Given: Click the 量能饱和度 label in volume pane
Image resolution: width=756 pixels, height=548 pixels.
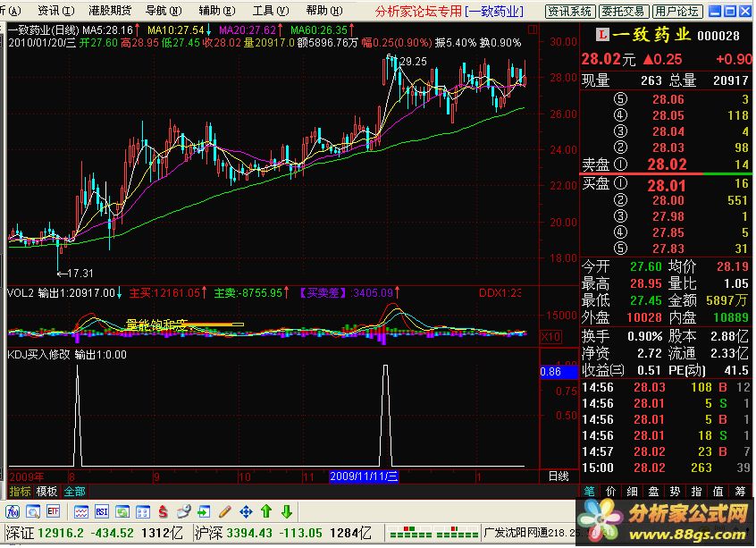Looking at the screenshot, I should pos(155,325).
